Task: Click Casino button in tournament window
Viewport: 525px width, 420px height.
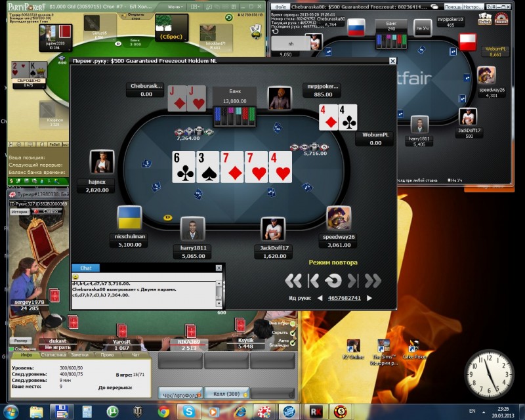Action: 47,211
